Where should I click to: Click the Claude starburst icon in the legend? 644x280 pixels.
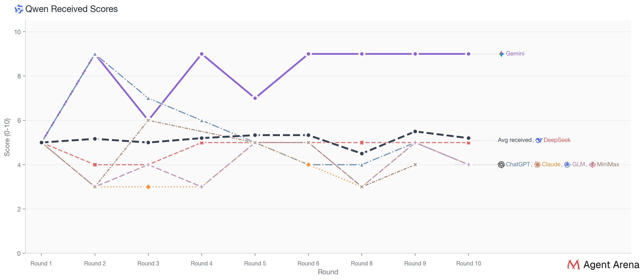[x=537, y=165]
